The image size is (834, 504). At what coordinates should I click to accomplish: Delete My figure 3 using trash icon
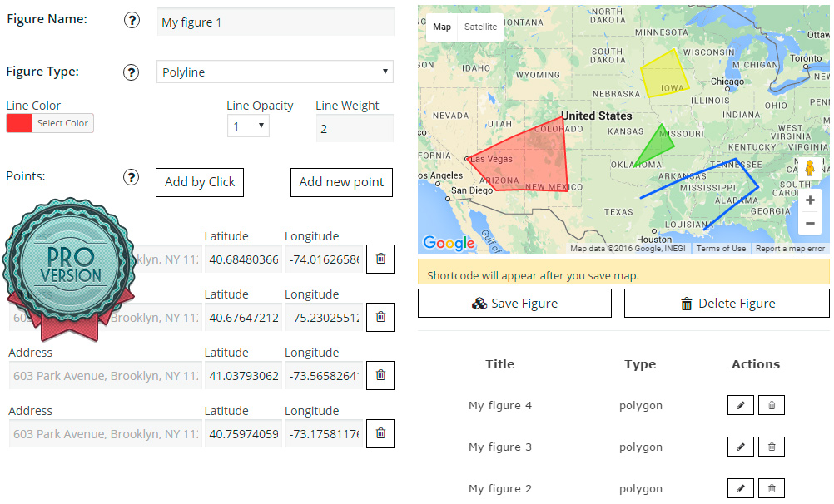[x=772, y=447]
